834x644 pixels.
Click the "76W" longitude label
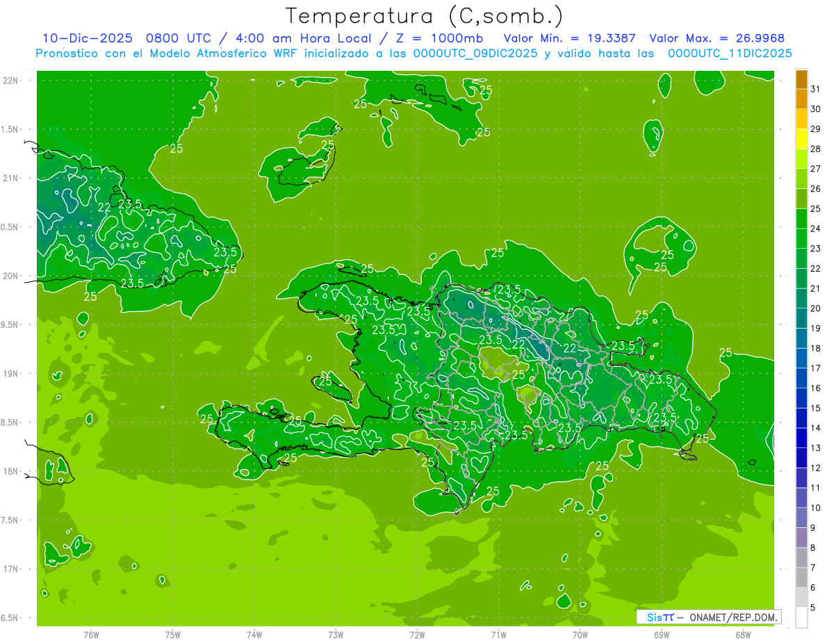(91, 635)
